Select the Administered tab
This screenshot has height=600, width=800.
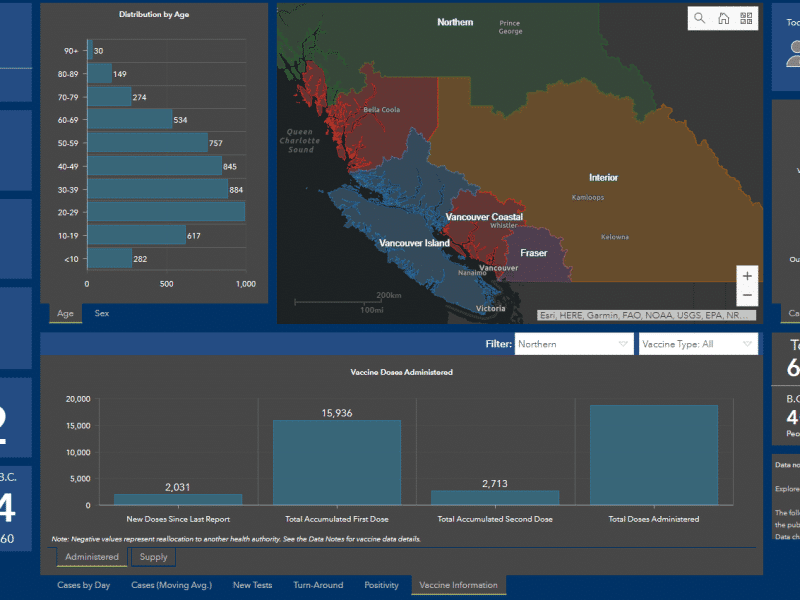[x=92, y=557]
